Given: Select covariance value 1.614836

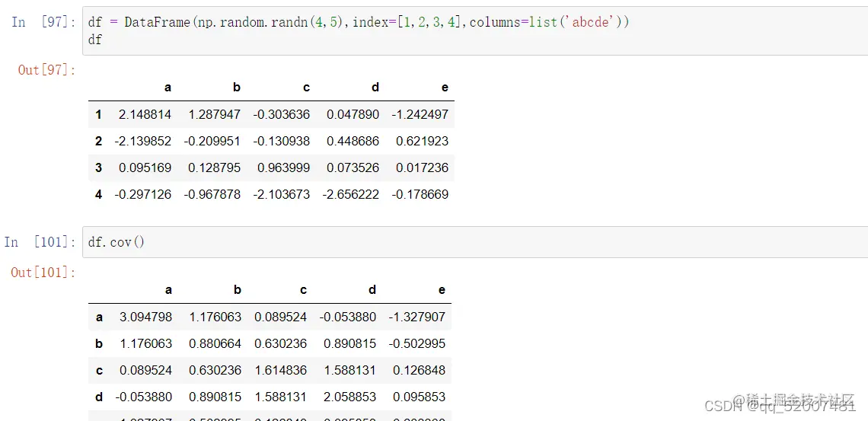Looking at the screenshot, I should [x=281, y=370].
